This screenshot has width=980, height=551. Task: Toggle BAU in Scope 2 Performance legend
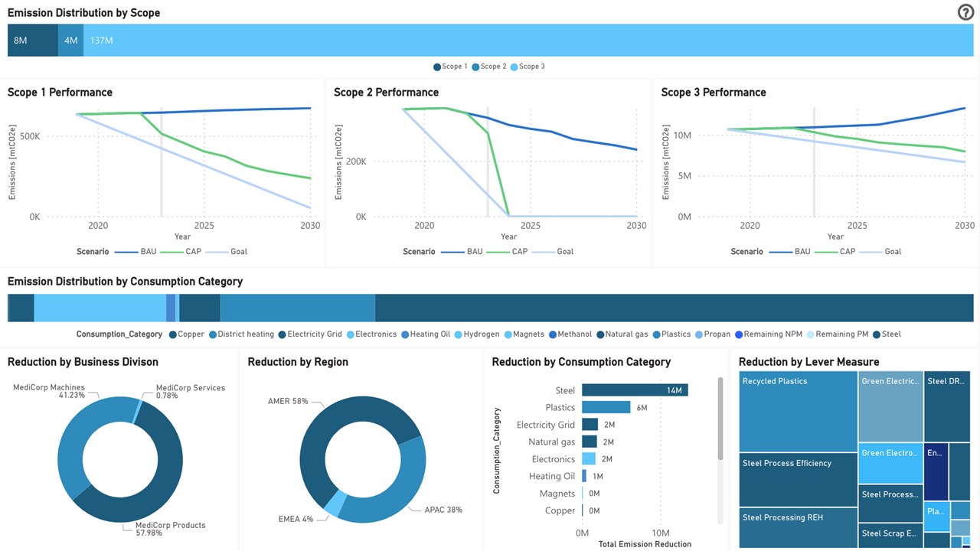[463, 251]
